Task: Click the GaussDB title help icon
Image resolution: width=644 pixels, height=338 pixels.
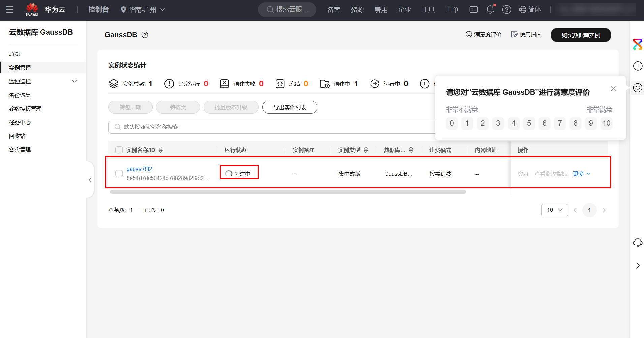Action: 145,35
